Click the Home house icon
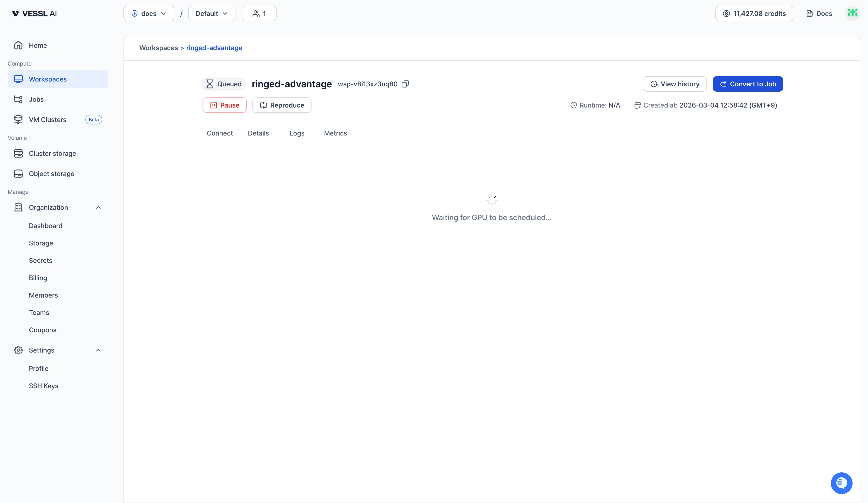This screenshot has width=868, height=503. tap(18, 45)
